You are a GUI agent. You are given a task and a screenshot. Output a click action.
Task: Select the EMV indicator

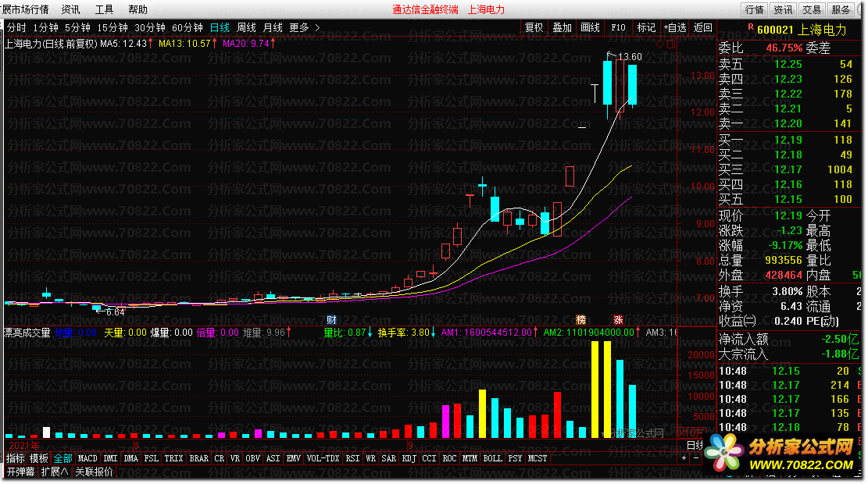(x=294, y=458)
